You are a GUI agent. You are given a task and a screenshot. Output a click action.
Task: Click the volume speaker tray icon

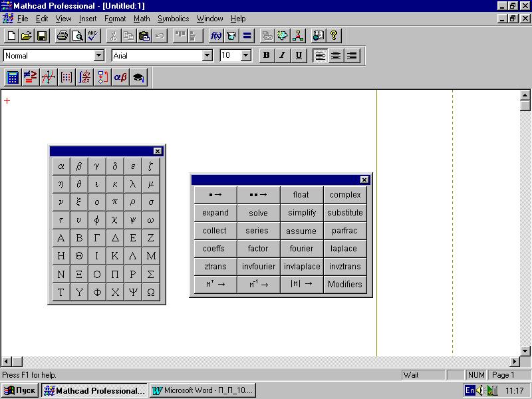coord(479,390)
